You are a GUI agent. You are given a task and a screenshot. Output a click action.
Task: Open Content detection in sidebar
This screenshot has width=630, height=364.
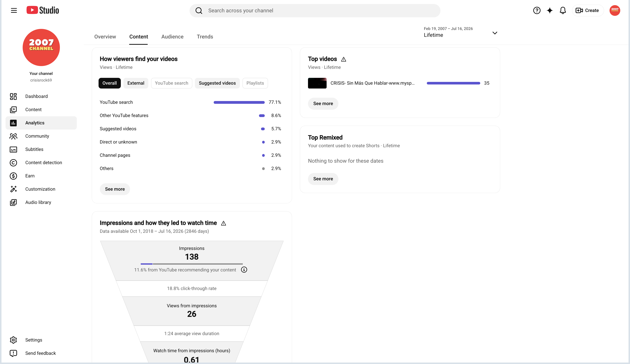tap(41, 163)
